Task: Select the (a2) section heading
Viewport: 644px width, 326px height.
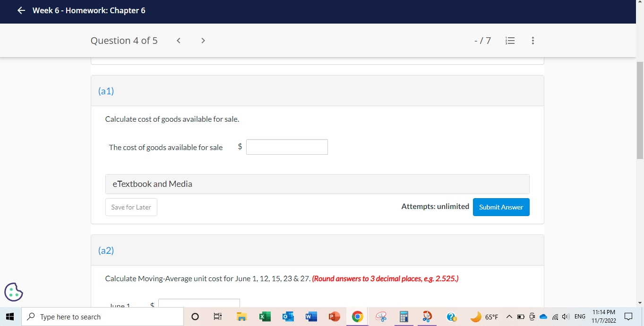Action: (x=106, y=251)
